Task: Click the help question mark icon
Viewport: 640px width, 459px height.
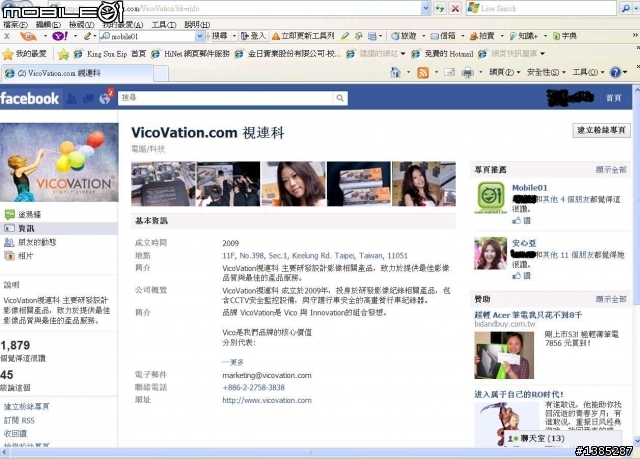Action: pos(615,73)
